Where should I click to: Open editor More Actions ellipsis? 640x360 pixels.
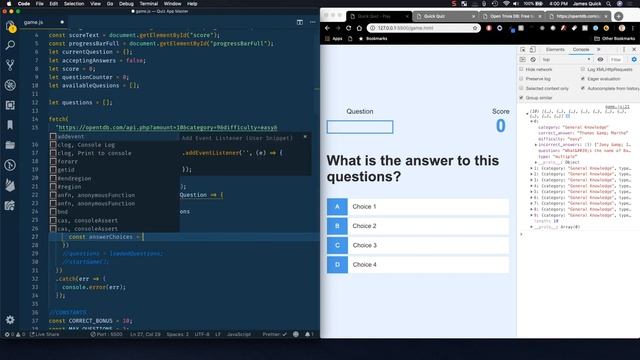pyautogui.click(x=313, y=22)
